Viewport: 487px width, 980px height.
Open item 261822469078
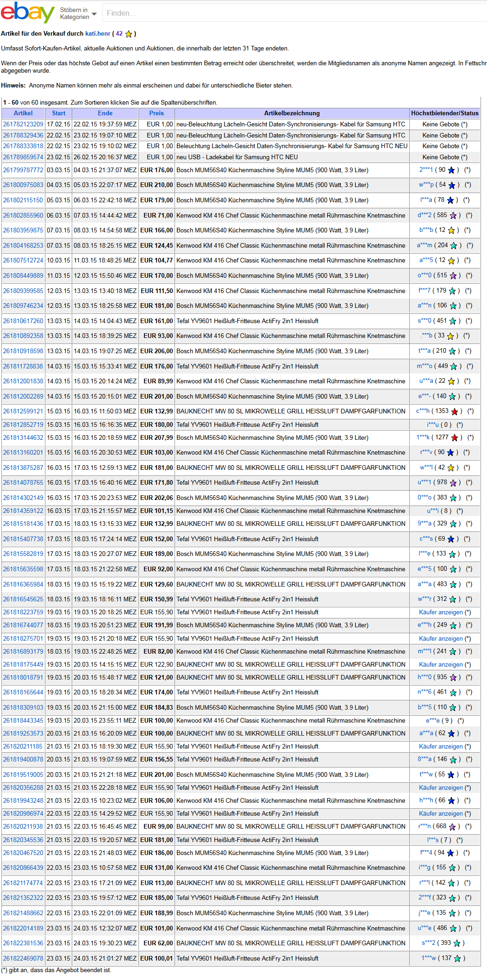coord(23,958)
